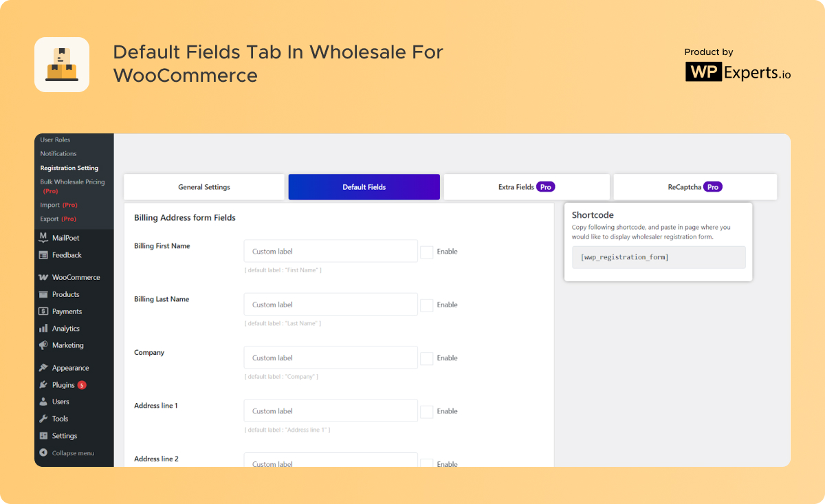Click the Appearance paintbrush icon
Screen dimensions: 825x504
pos(43,368)
